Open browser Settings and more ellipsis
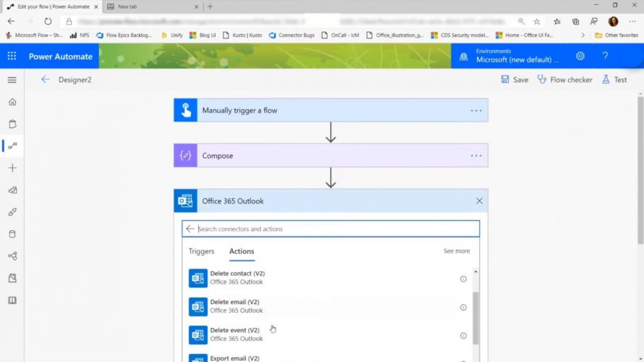Screen dimensions: 644x362 (632, 22)
